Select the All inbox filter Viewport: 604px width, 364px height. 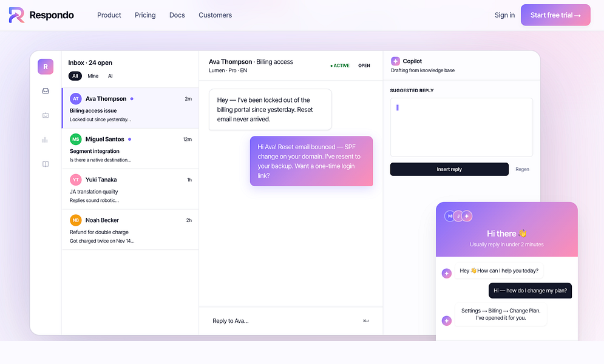pos(75,76)
